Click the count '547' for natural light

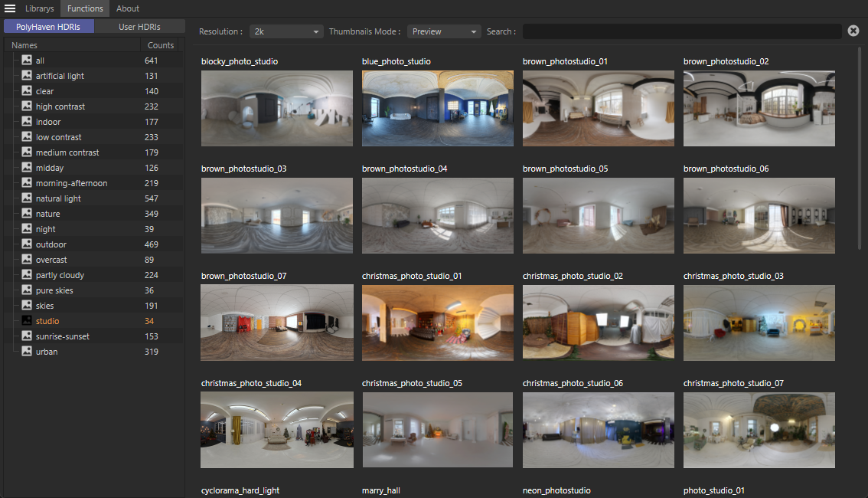point(151,198)
